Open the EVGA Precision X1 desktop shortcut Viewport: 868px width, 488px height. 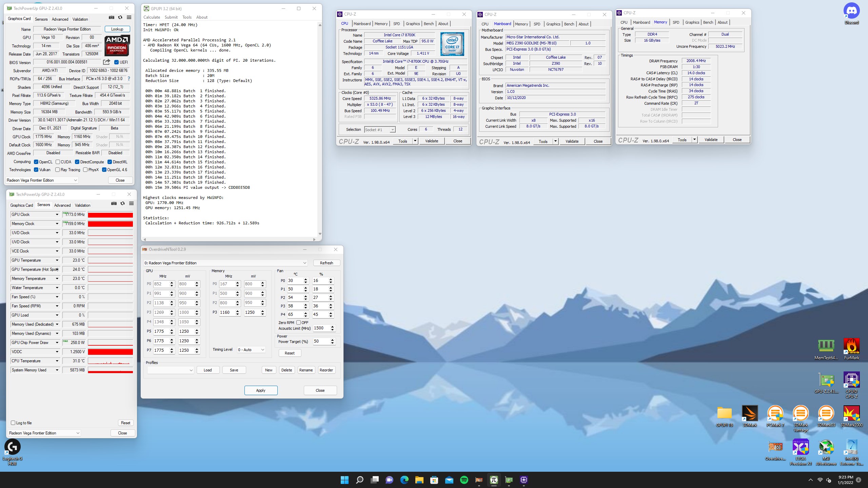click(x=801, y=452)
